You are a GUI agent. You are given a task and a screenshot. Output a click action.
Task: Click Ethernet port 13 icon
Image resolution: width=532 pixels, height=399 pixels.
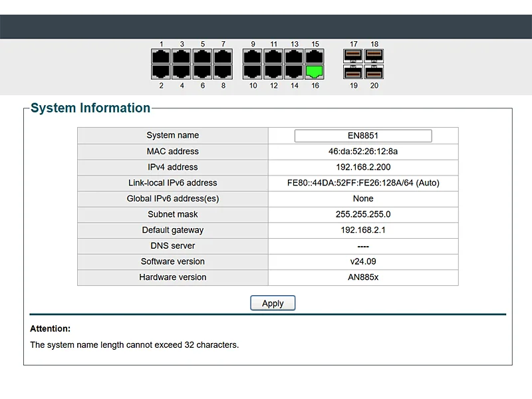point(294,57)
